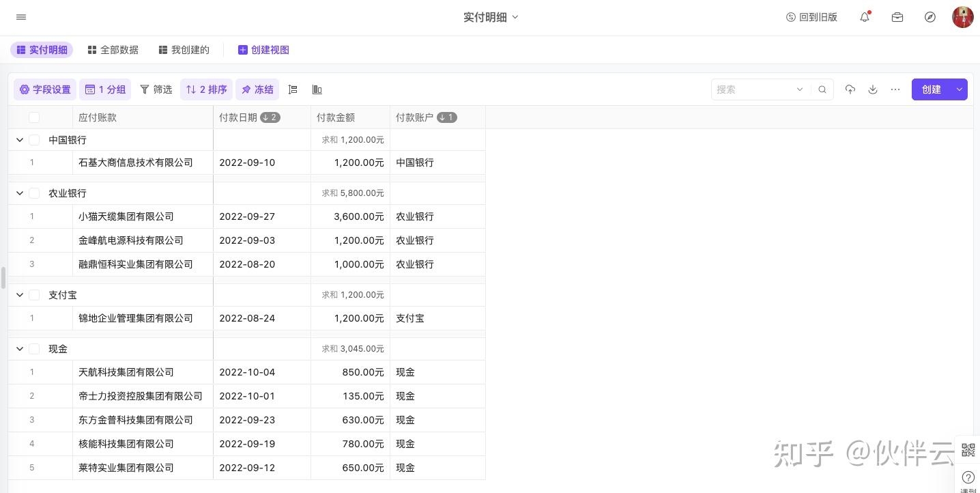This screenshot has width=980, height=493.
Task: Click the download export icon
Action: coord(873,89)
